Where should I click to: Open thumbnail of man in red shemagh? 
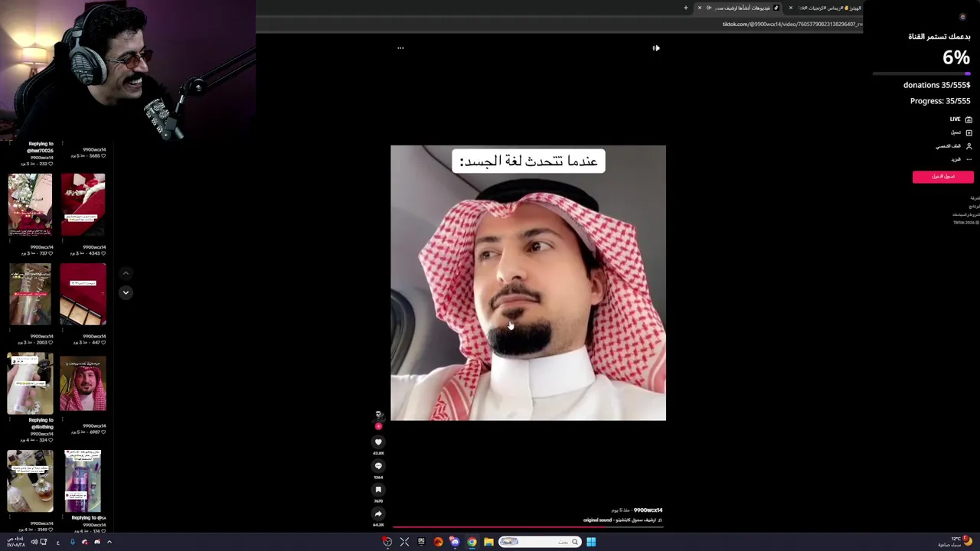point(83,383)
